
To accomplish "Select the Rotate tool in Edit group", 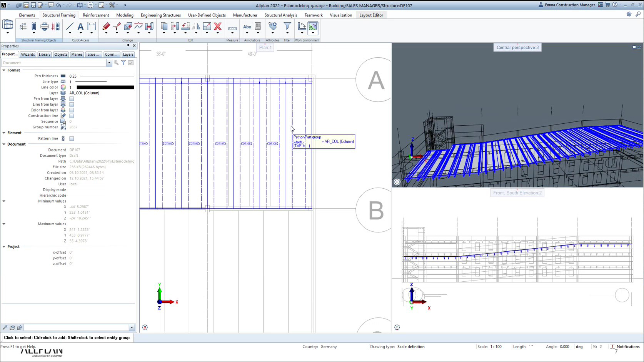I will (185, 26).
